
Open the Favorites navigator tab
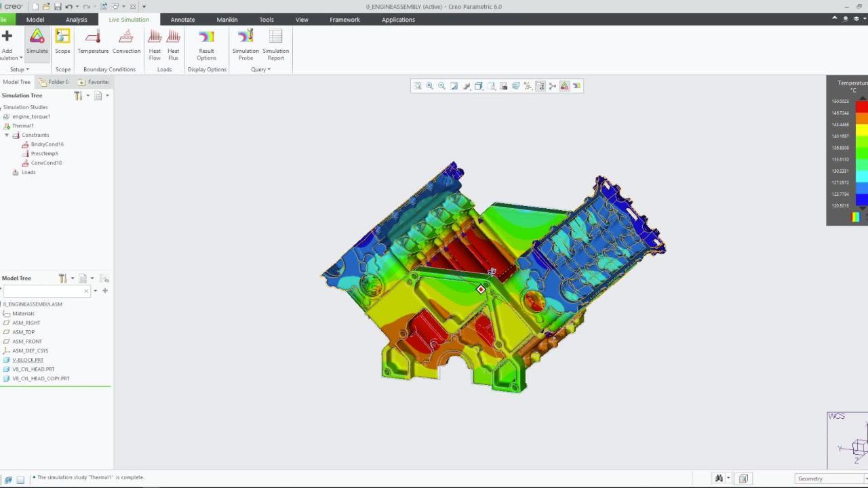94,82
